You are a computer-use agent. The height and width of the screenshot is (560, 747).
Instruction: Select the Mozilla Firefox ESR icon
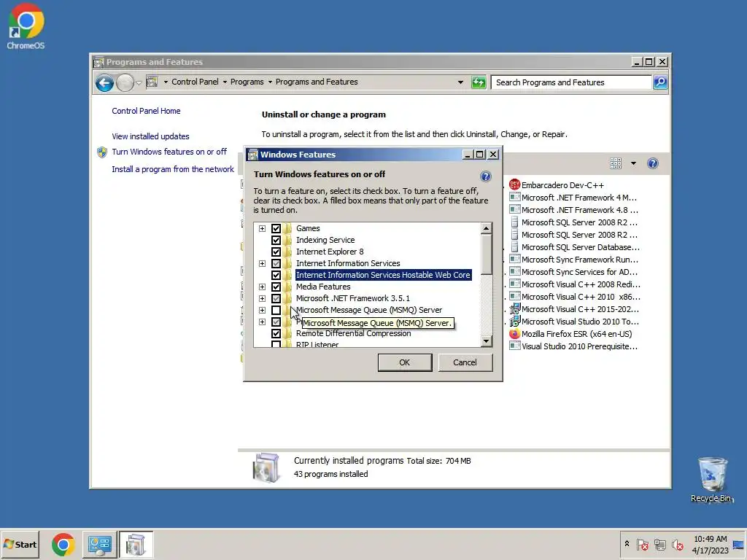click(x=514, y=334)
